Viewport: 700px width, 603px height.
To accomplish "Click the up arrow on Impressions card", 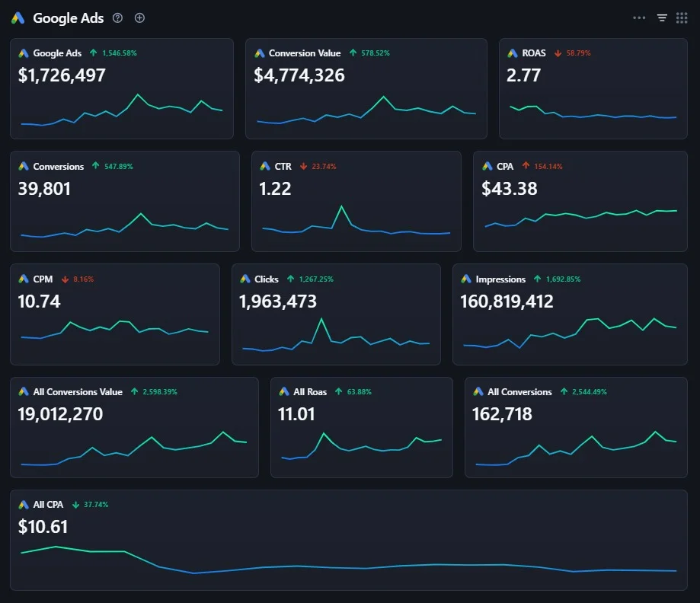I will 538,279.
